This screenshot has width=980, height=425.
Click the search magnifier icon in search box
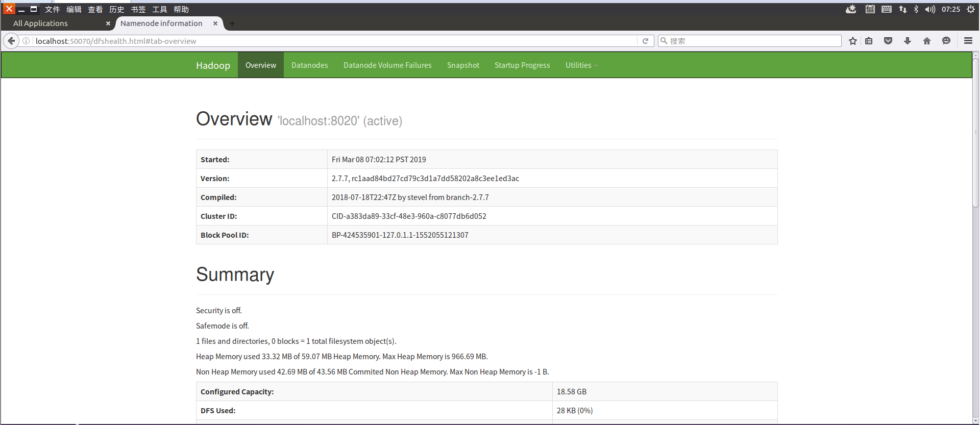[x=664, y=41]
